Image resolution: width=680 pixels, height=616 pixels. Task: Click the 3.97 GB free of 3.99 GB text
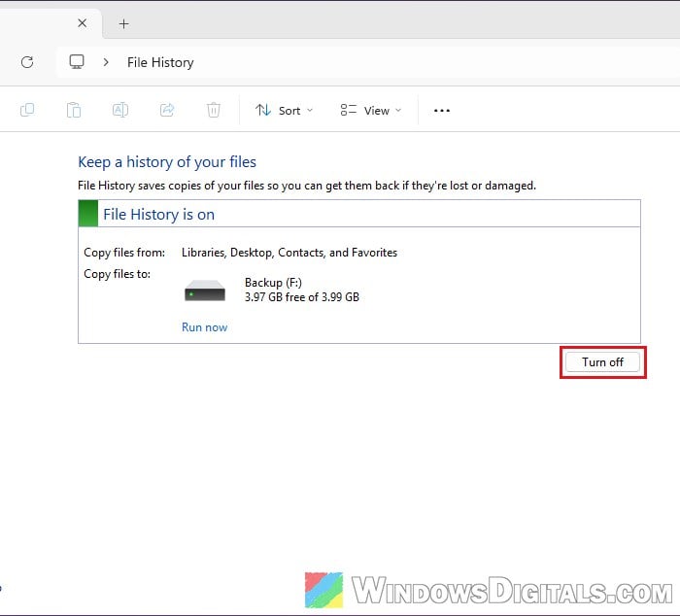point(302,297)
